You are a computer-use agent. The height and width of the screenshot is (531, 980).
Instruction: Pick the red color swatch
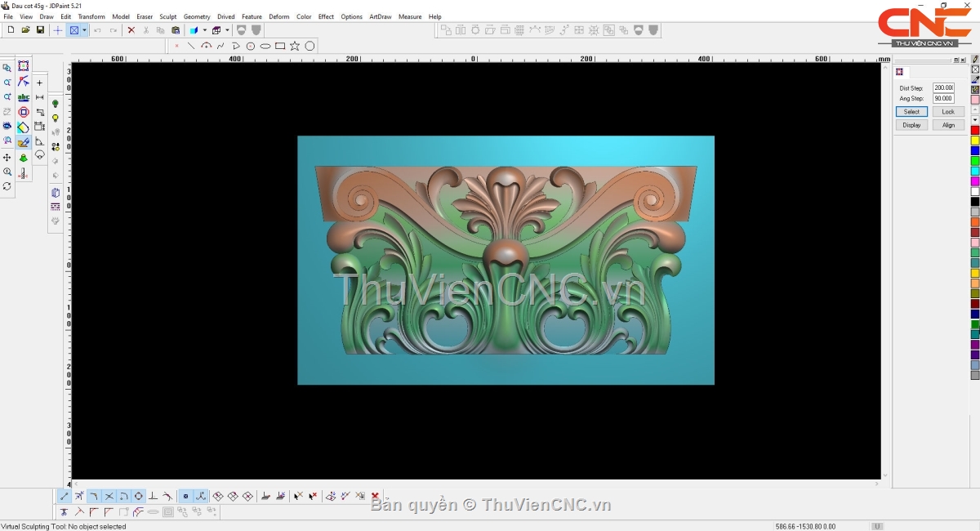click(974, 131)
